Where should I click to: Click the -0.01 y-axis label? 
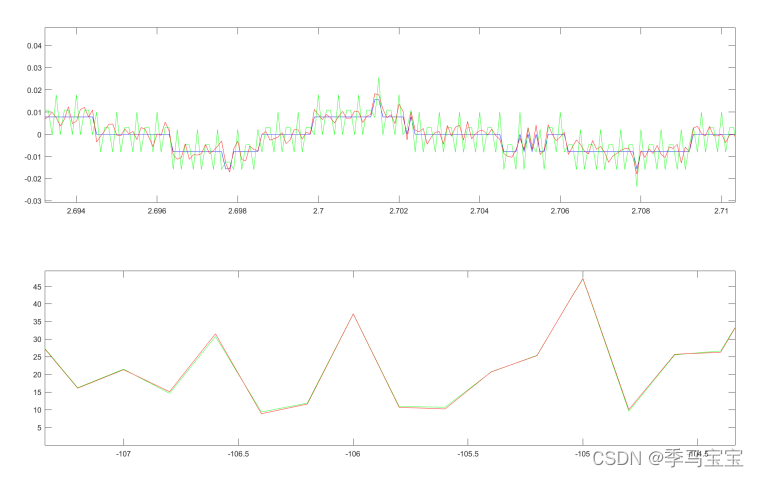pyautogui.click(x=33, y=156)
